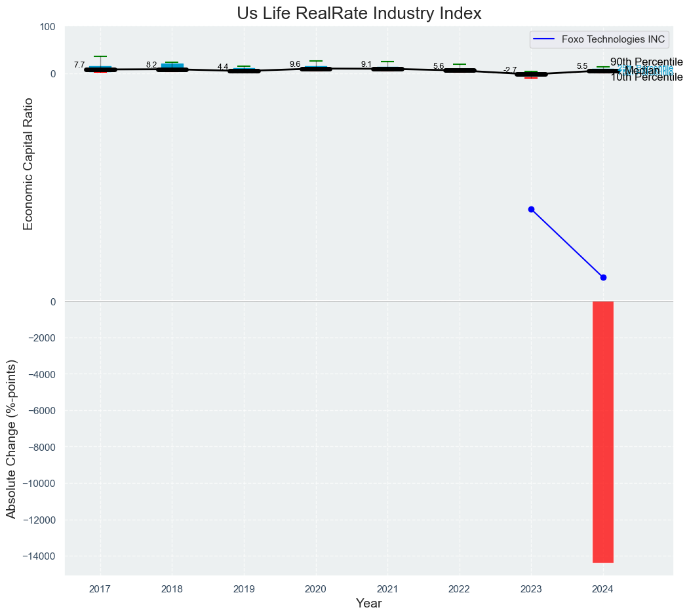Select the 2020 x-axis tick label
This screenshot has width=689, height=616.
315,588
